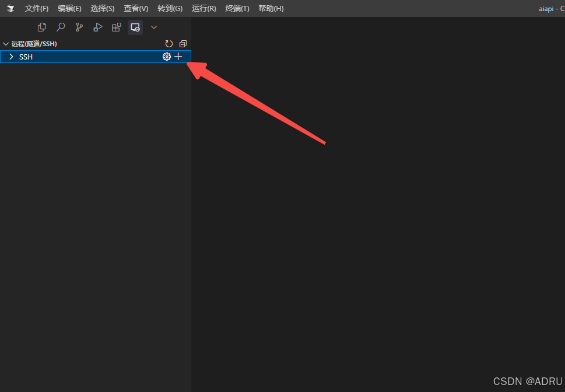Screen dimensions: 565x392
Task: Open the Explorer files view icon
Action: [x=42, y=27]
